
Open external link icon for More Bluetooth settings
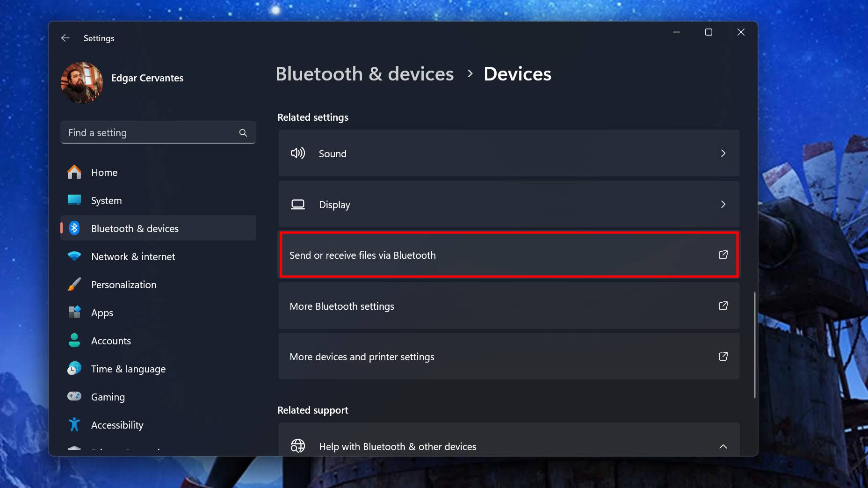(723, 306)
